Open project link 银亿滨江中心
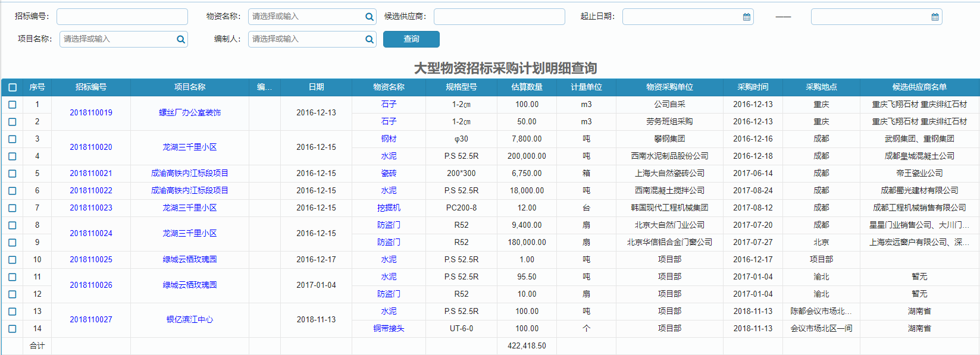Viewport: 980px width, 355px height. [x=190, y=320]
